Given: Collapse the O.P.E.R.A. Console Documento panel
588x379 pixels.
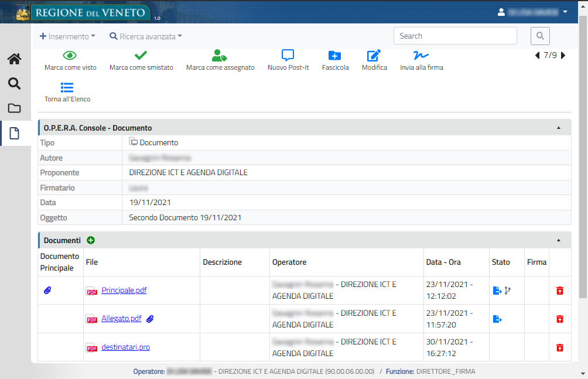Looking at the screenshot, I should pyautogui.click(x=558, y=128).
